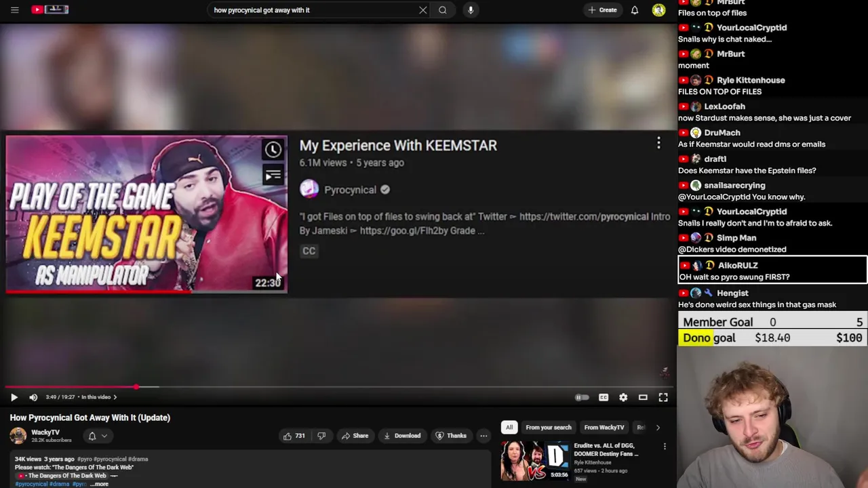The height and width of the screenshot is (488, 868).
Task: Open player settings gear
Action: pyautogui.click(x=623, y=397)
